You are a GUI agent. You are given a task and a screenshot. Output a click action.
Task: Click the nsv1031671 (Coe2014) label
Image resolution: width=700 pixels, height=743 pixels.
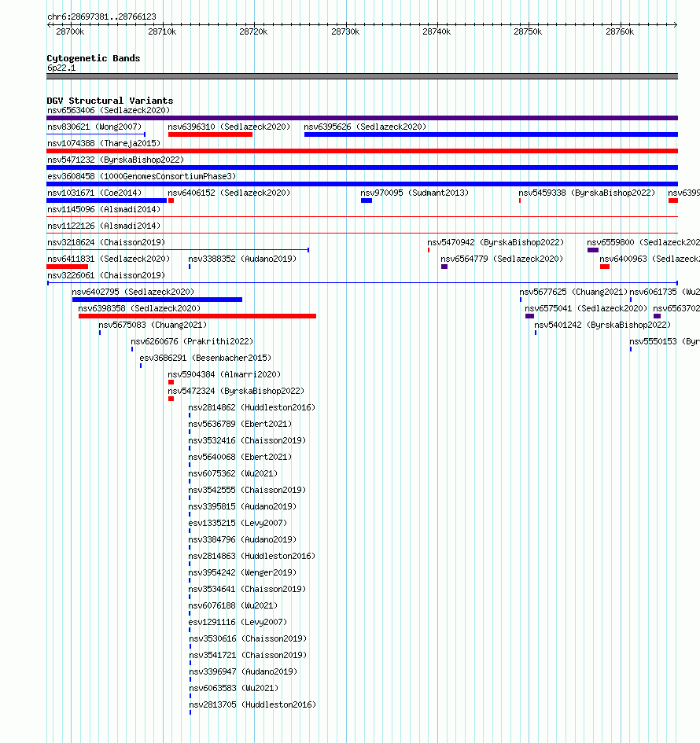click(x=94, y=193)
